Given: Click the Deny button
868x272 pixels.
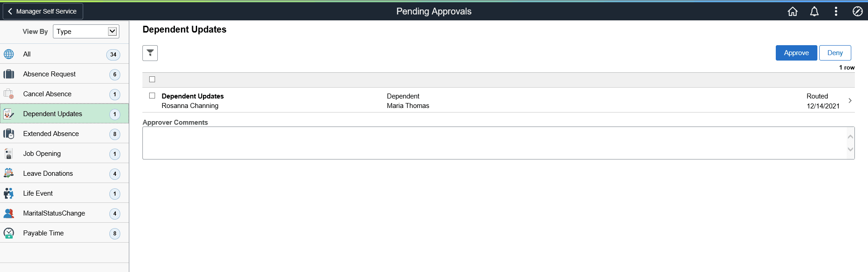Looking at the screenshot, I should [x=835, y=52].
